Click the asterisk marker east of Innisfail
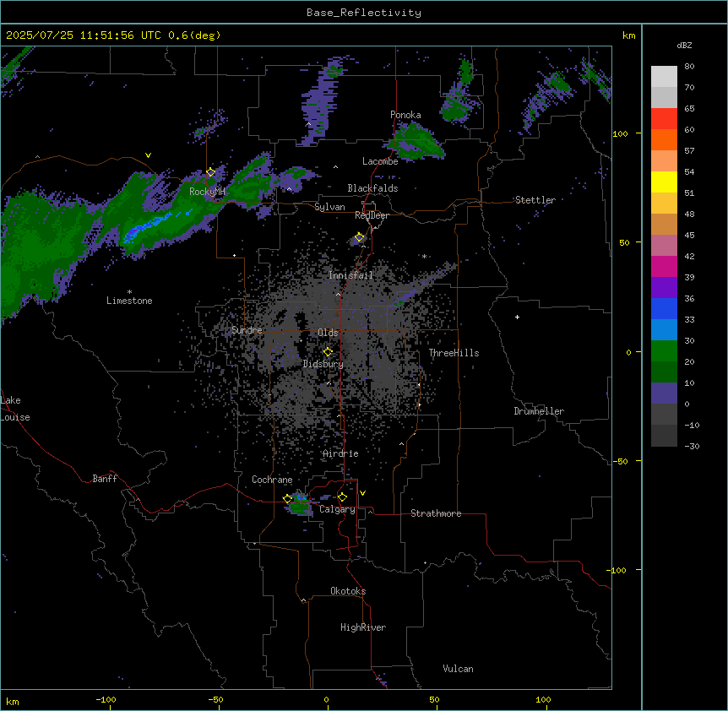The width and height of the screenshot is (728, 711). point(424,256)
